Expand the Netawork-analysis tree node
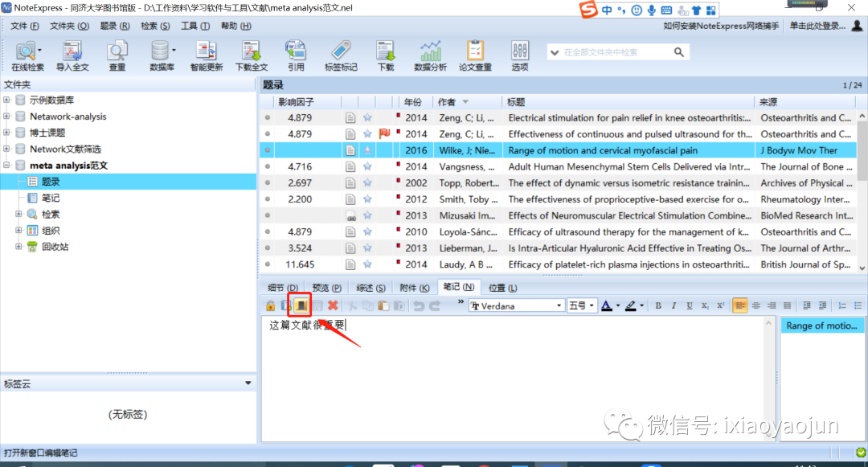Image resolution: width=868 pixels, height=467 pixels. [6, 117]
